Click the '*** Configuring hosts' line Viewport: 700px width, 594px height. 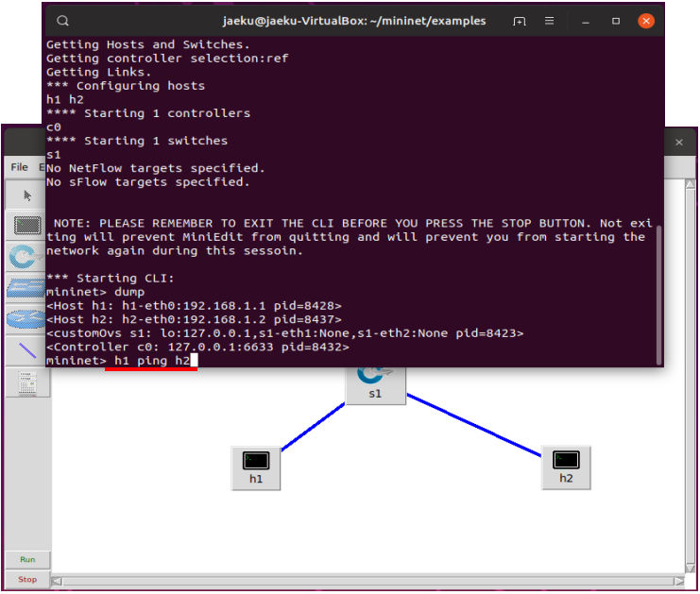(126, 86)
